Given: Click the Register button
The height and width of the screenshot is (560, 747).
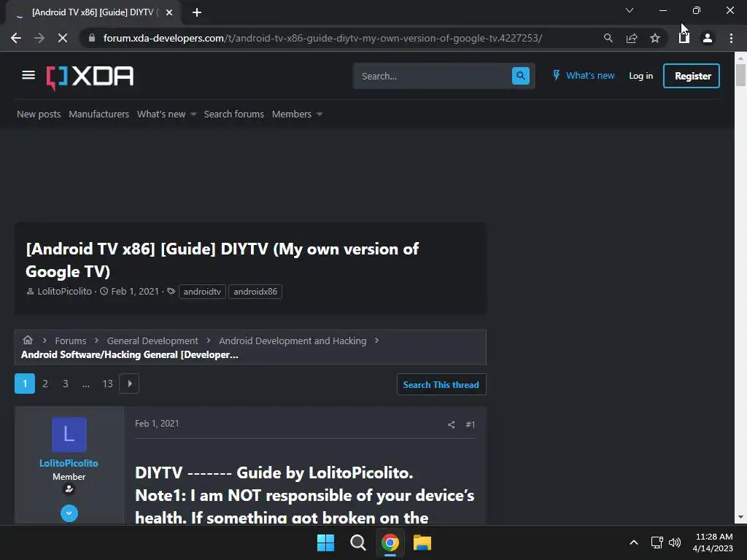Looking at the screenshot, I should pyautogui.click(x=692, y=76).
